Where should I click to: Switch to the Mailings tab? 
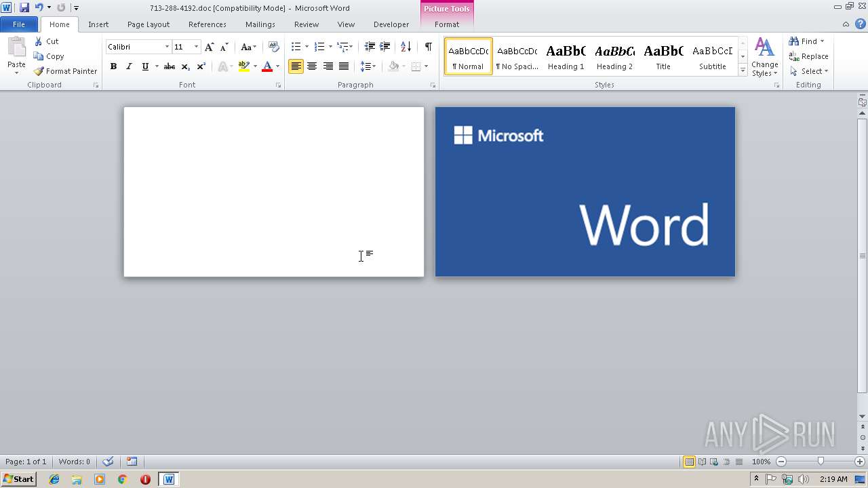point(260,24)
